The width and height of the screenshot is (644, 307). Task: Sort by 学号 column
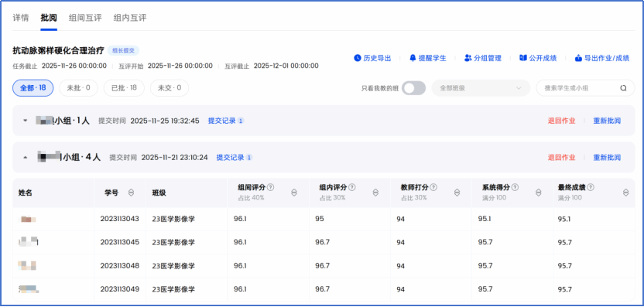[x=131, y=193]
